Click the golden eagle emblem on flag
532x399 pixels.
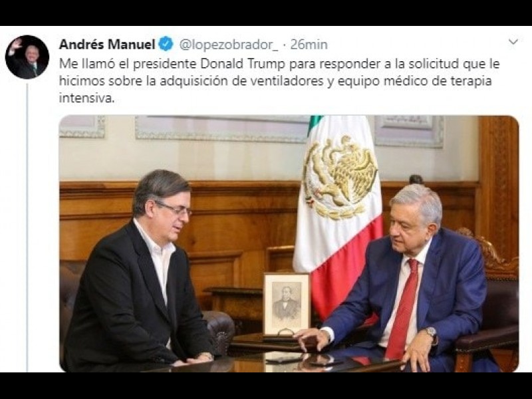(340, 176)
